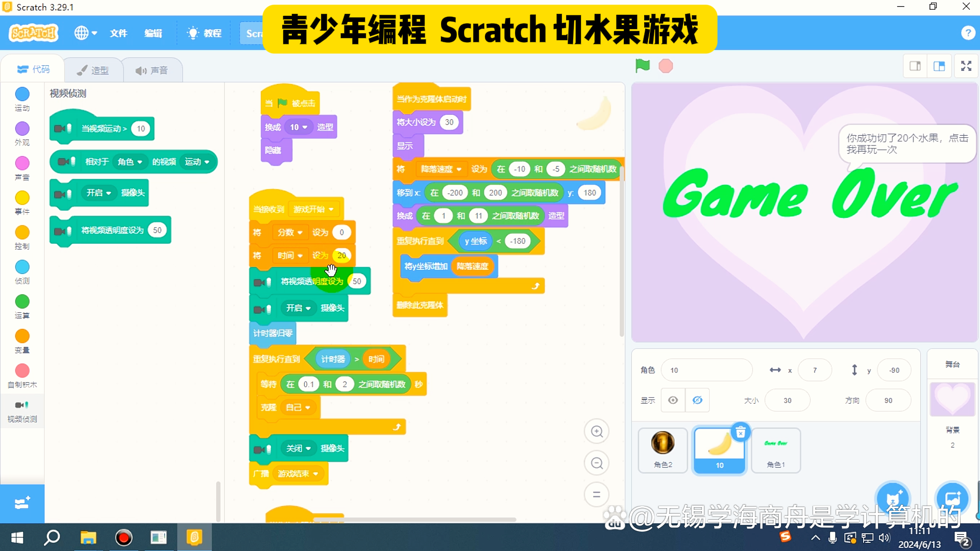The height and width of the screenshot is (551, 980).
Task: Select the My Blocks category circle
Action: click(22, 371)
